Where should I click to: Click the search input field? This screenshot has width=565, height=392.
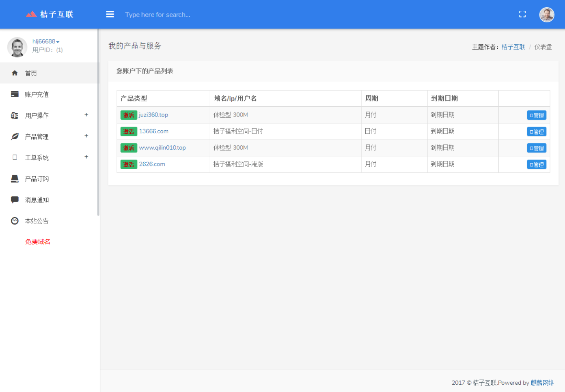(x=157, y=15)
